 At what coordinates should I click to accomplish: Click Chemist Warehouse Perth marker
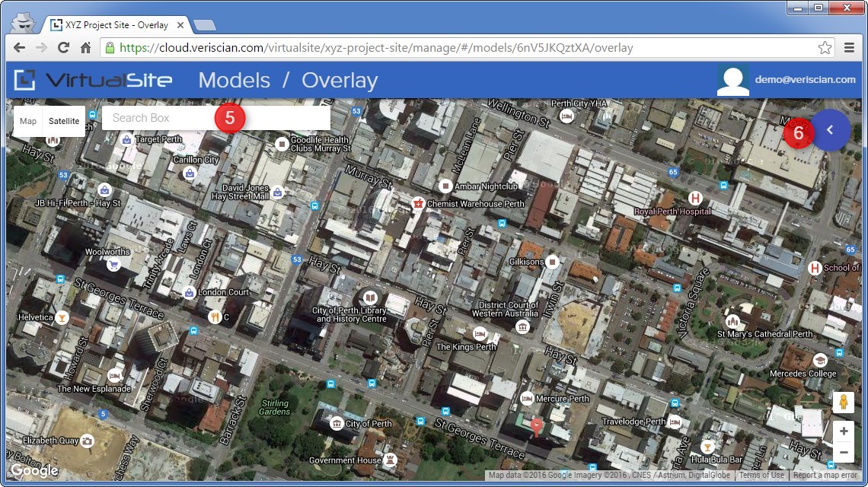418,204
